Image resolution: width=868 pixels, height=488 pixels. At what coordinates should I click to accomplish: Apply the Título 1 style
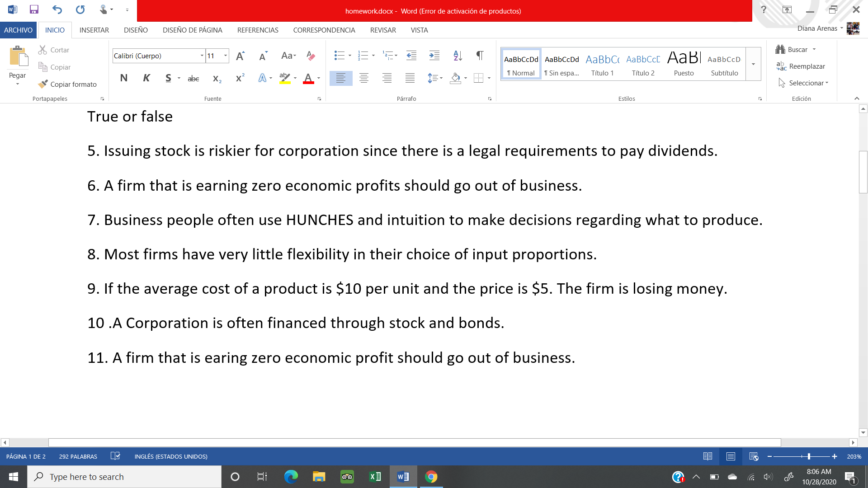(602, 64)
